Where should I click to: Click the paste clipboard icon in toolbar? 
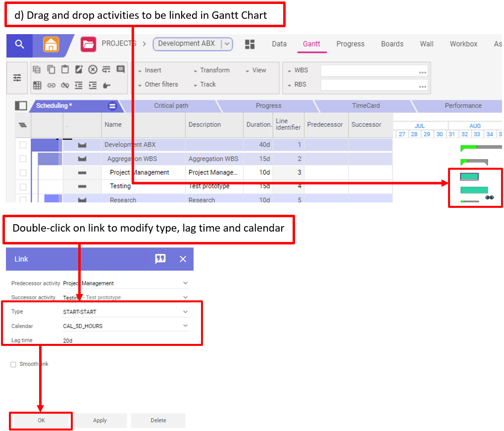coord(65,70)
